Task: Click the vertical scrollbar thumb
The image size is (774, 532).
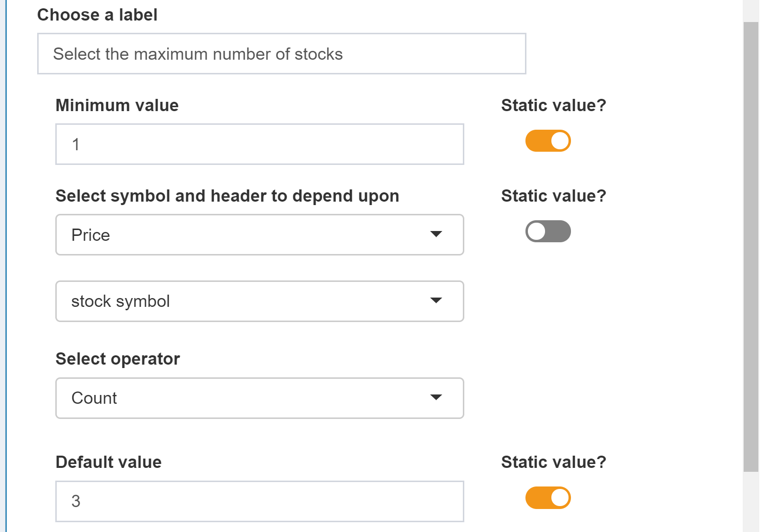Action: click(751, 245)
